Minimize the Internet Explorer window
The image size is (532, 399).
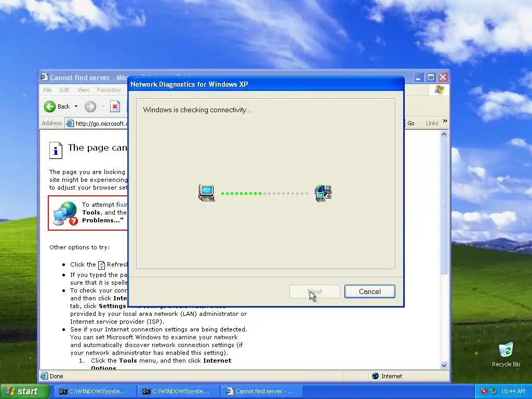click(418, 77)
